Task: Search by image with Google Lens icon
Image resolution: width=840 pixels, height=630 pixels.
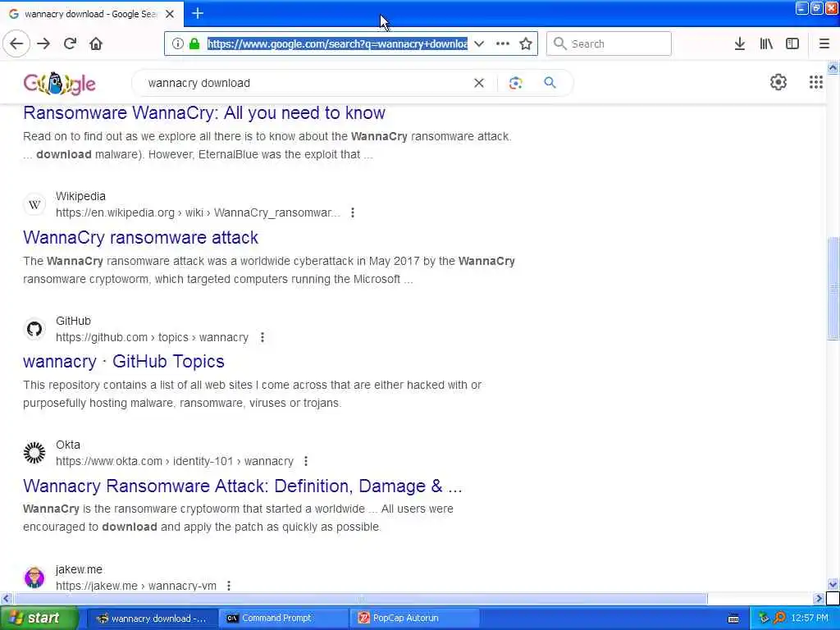Action: point(515,83)
